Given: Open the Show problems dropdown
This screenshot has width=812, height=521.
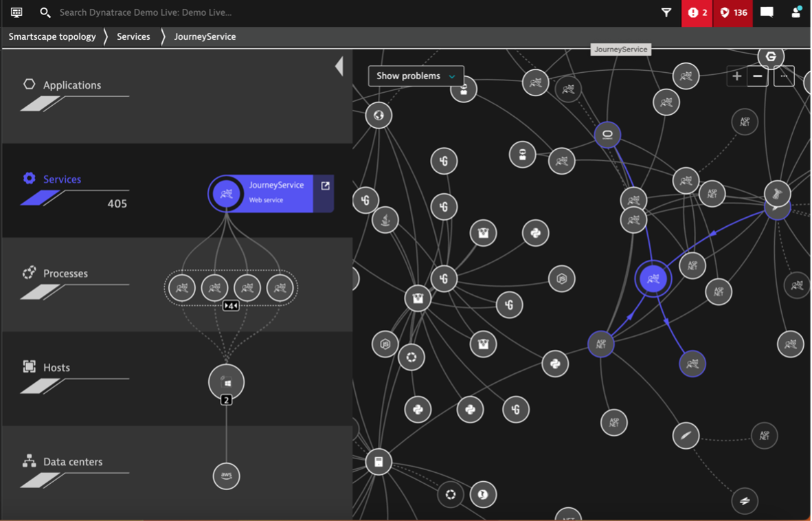Looking at the screenshot, I should click(416, 76).
